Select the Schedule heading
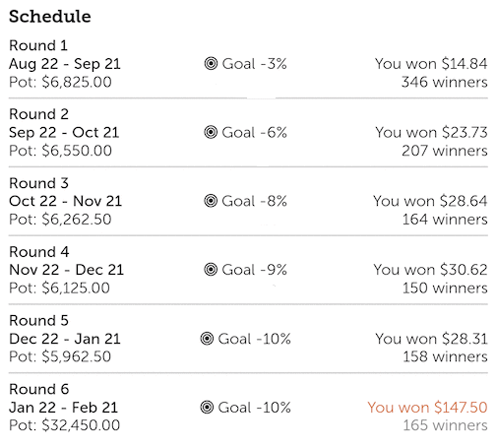 coord(50,17)
